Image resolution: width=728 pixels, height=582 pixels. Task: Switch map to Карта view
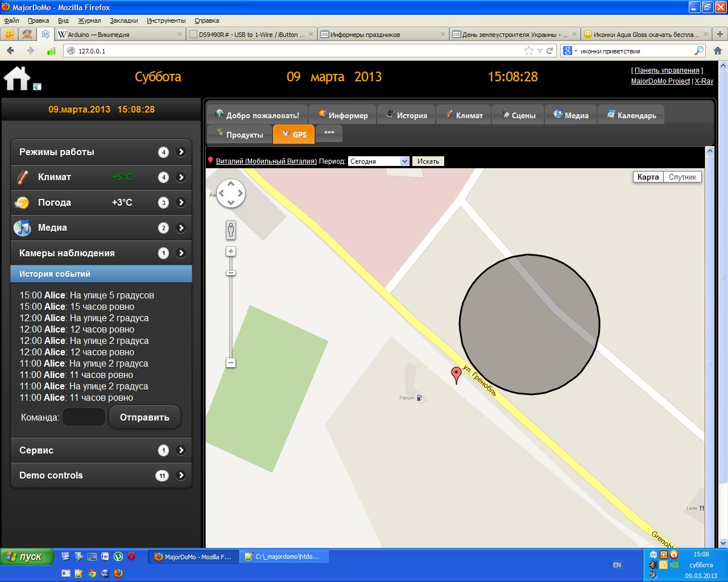(x=648, y=177)
